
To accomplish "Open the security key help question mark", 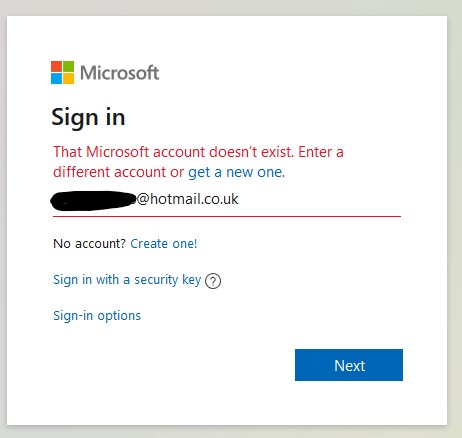I will pos(213,281).
